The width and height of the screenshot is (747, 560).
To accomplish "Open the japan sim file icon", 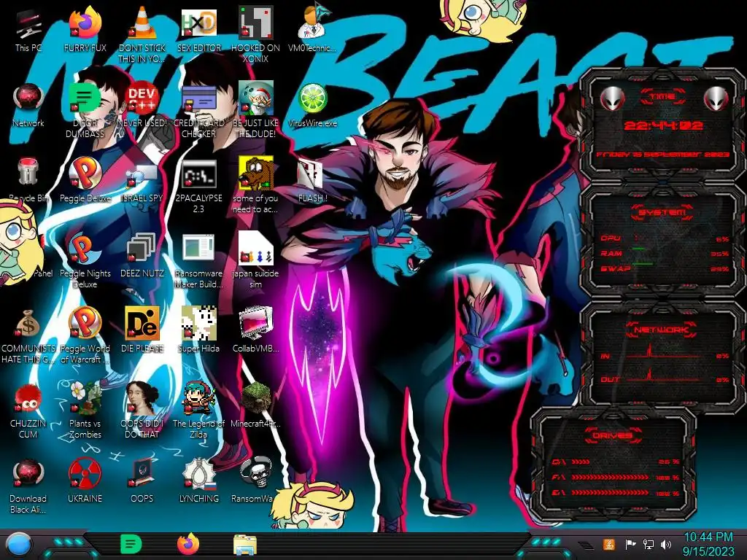I will click(x=255, y=249).
